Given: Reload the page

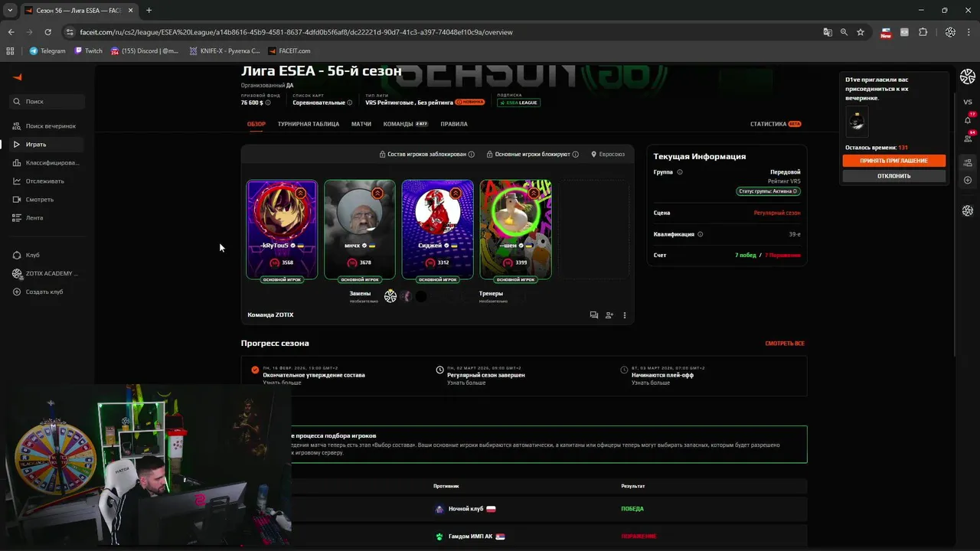Looking at the screenshot, I should tap(47, 32).
